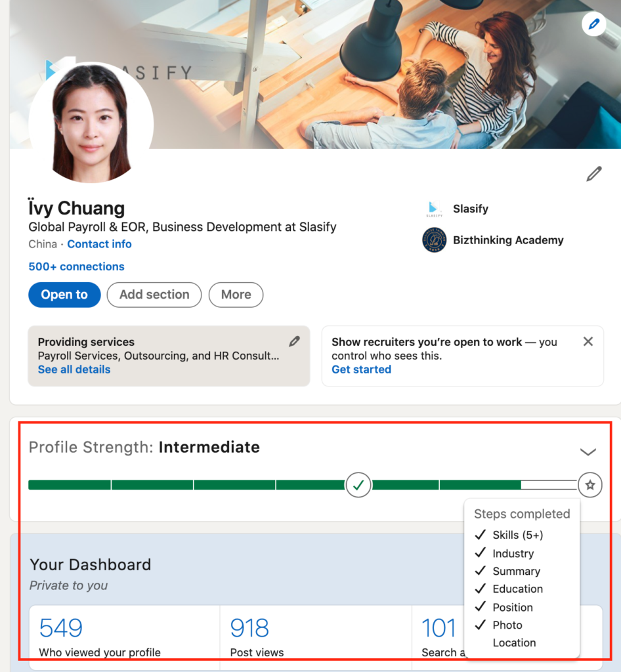The image size is (621, 672).
Task: Select Skills (5+) in Steps completed list
Action: click(x=517, y=535)
